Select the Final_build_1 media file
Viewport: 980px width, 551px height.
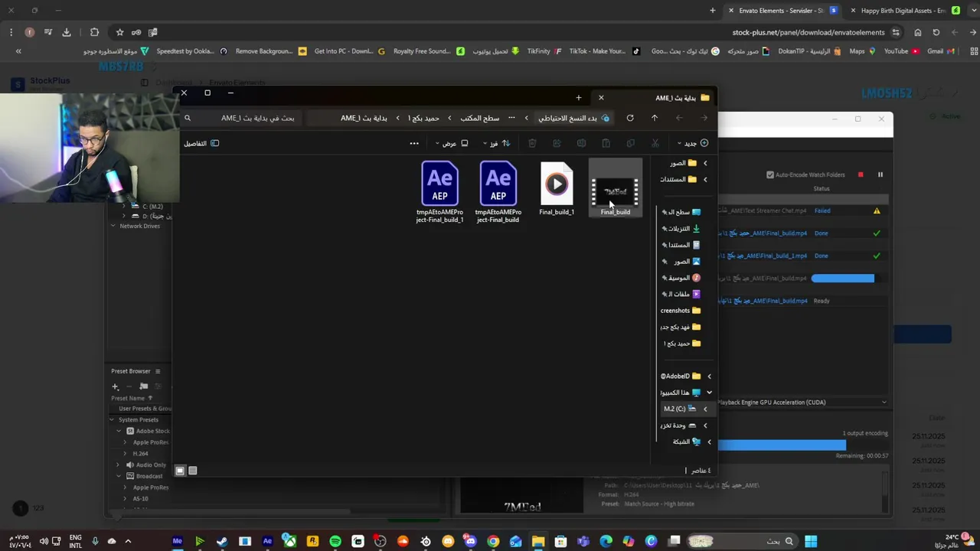[557, 188]
